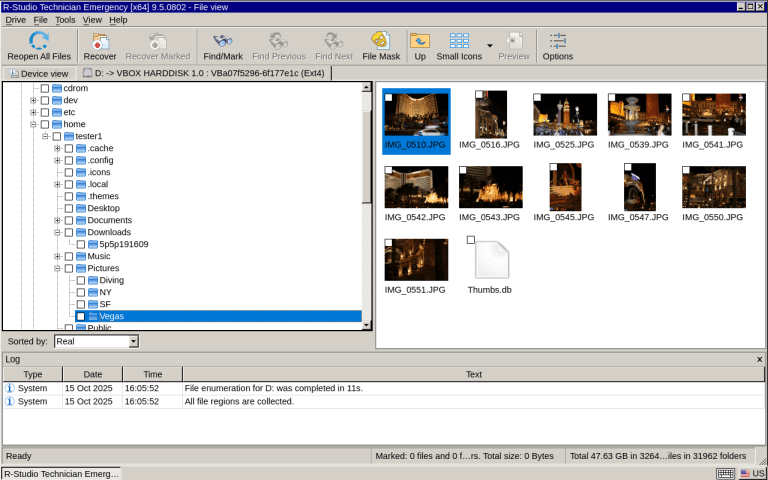
Task: Click the Date column header in Log
Action: pos(92,374)
